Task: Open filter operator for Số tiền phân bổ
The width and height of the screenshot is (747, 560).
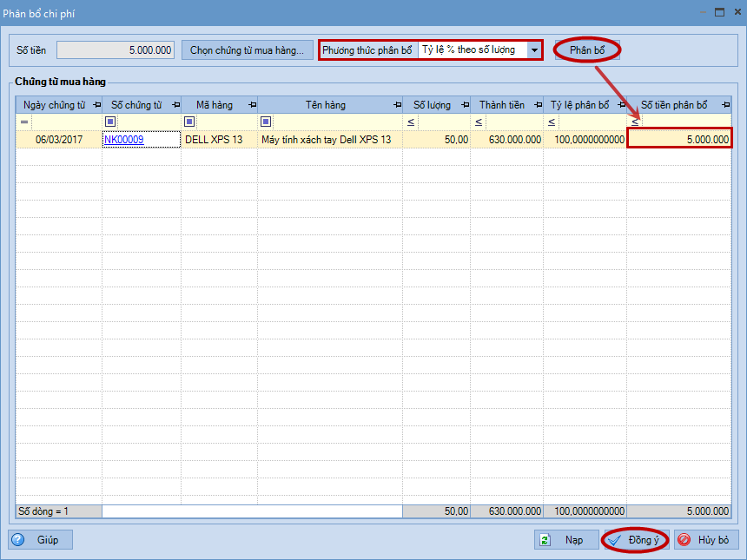Action: pos(635,122)
